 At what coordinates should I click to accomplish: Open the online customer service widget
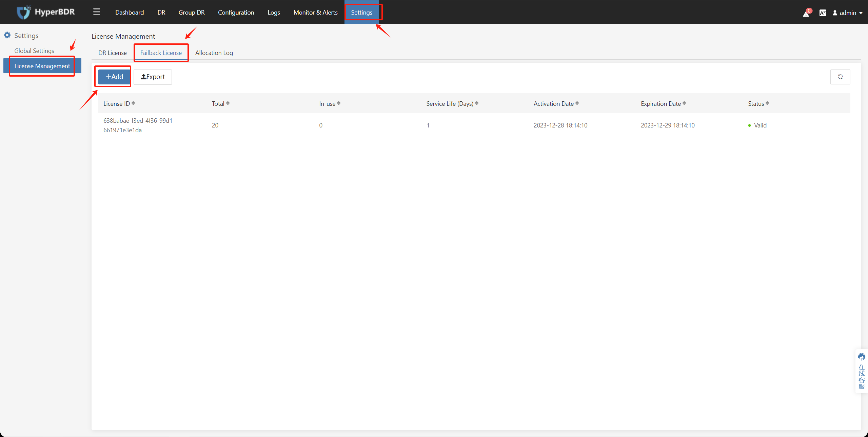tap(861, 371)
